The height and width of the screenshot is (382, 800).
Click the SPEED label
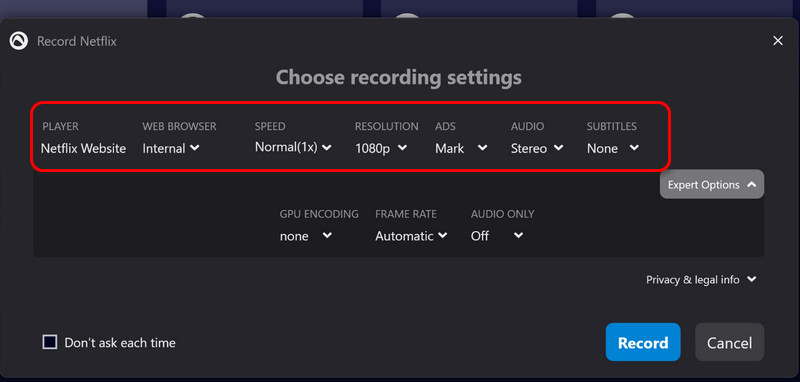270,126
